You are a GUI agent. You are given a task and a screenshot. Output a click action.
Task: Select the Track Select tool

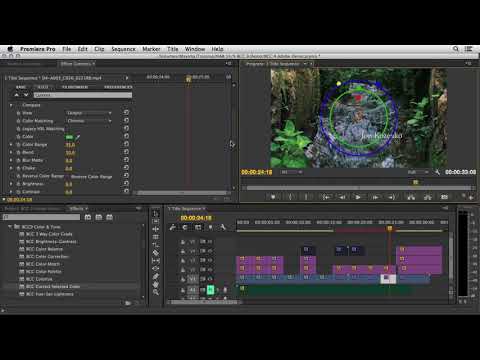156,221
